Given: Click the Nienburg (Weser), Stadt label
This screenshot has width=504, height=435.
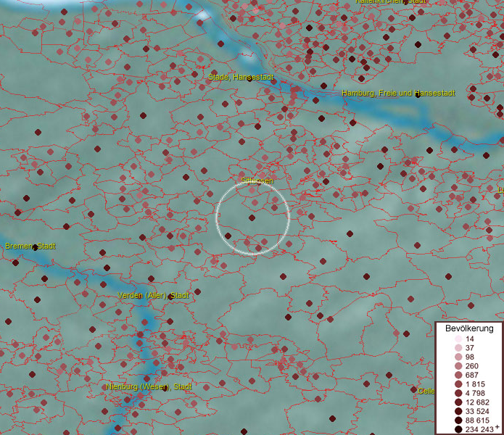Looking at the screenshot, I should [149, 386].
